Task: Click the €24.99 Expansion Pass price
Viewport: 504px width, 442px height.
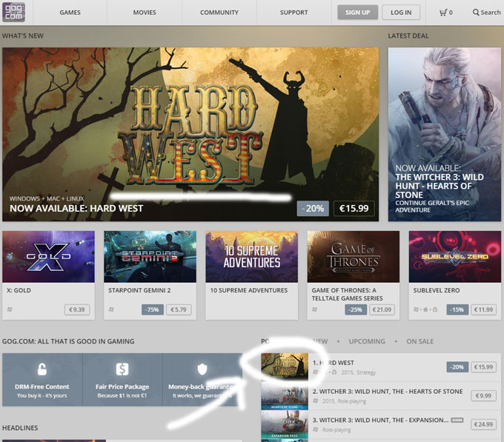Action: [x=483, y=424]
